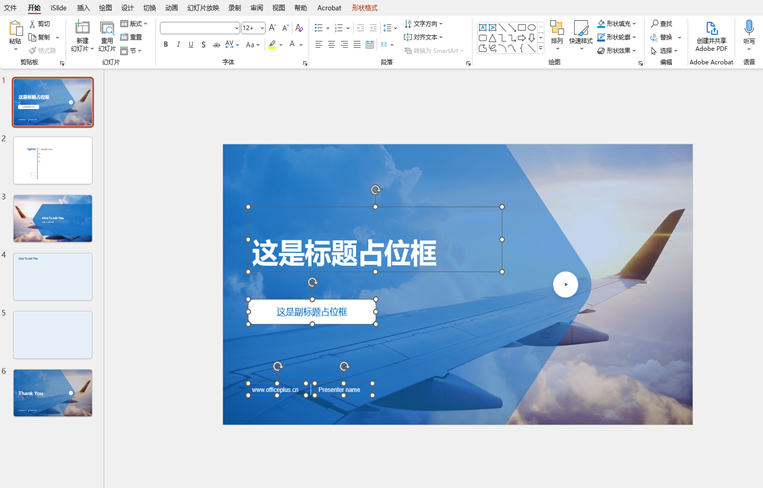Insert a new slide with 新建幻灯片 icon
Viewport: 763px width, 488px height.
pos(82,28)
